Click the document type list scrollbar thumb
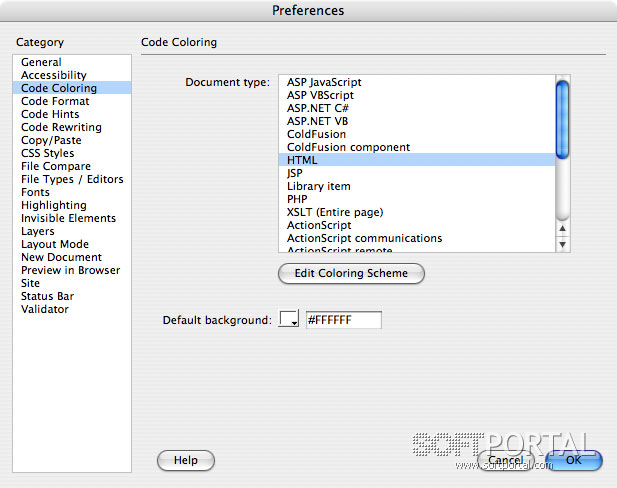617x488 pixels. [x=562, y=118]
